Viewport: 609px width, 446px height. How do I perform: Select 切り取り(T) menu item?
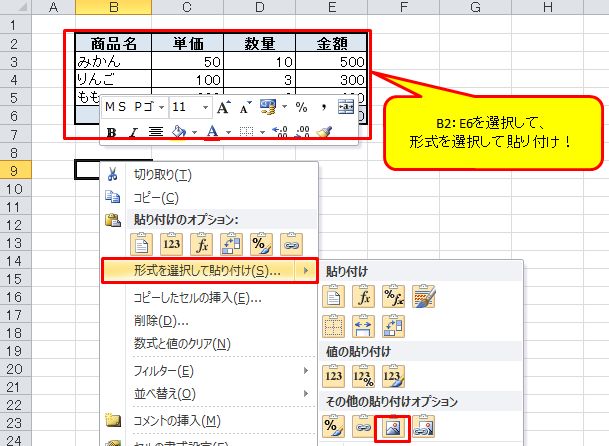pos(209,174)
